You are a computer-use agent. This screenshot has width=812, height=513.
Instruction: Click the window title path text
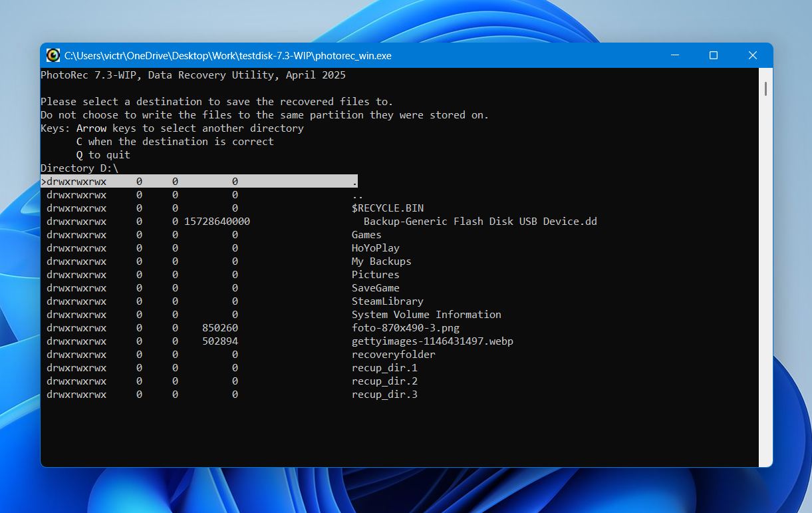pos(227,56)
